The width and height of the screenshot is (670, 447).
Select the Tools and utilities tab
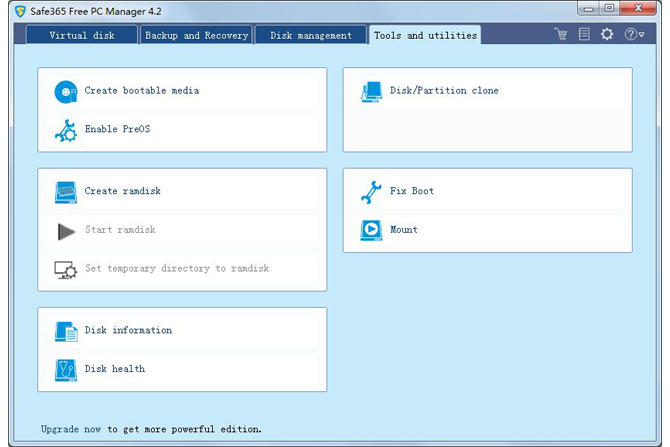(425, 35)
